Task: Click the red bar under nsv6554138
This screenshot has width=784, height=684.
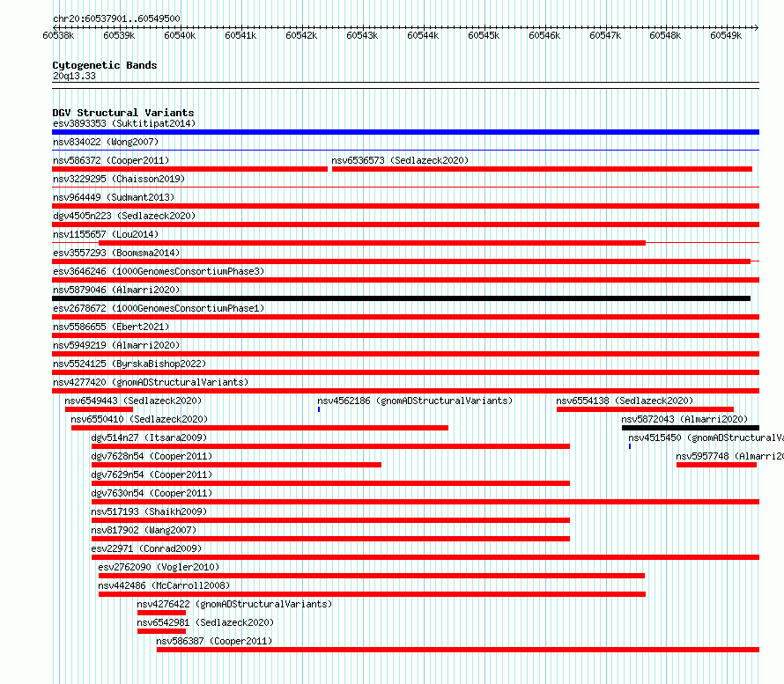Action: click(x=645, y=409)
